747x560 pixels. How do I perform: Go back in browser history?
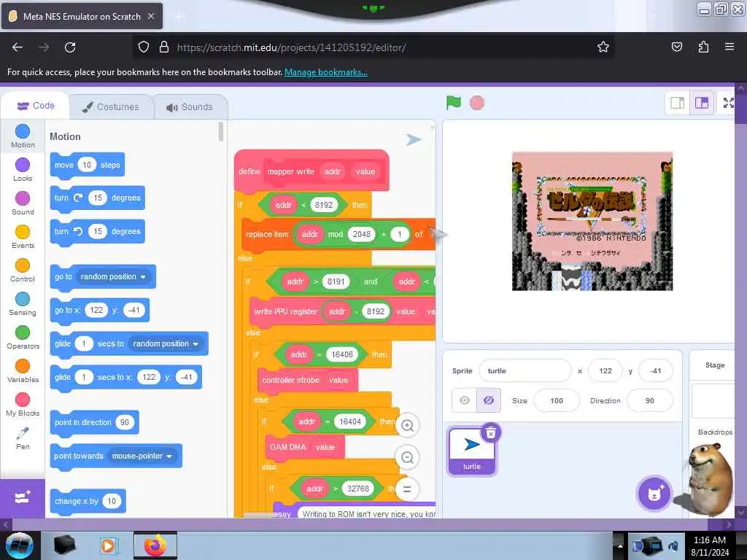18,47
